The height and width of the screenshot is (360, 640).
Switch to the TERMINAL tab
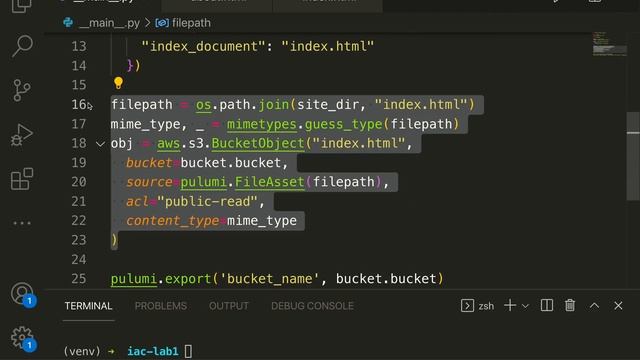(x=88, y=306)
